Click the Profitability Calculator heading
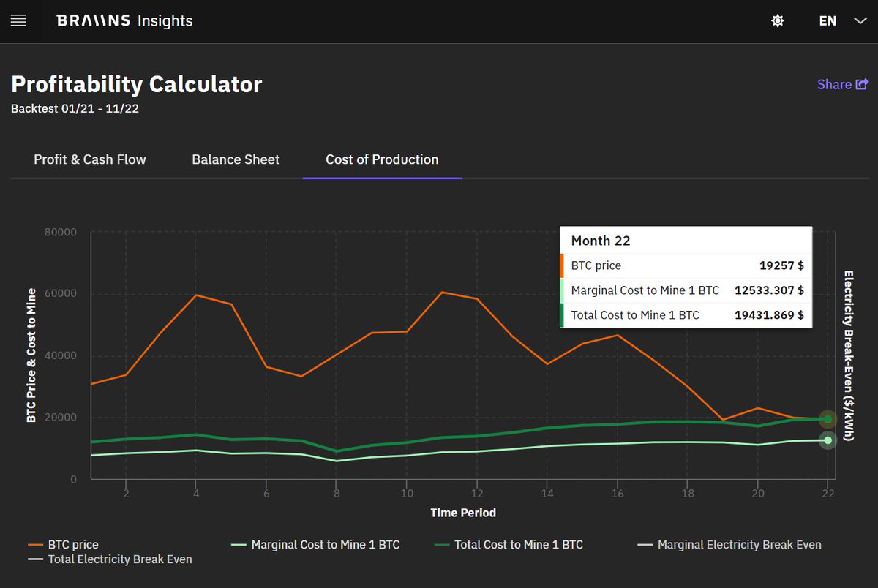Image resolution: width=878 pixels, height=588 pixels. point(137,84)
